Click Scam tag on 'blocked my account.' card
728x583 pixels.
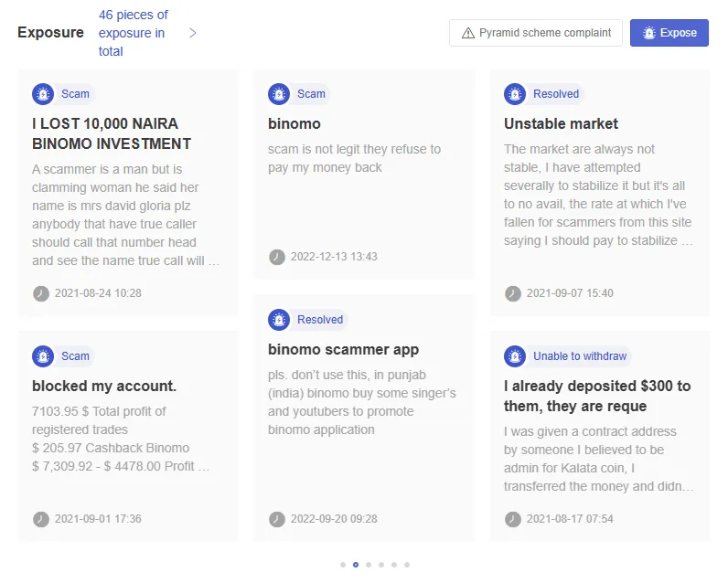[75, 356]
